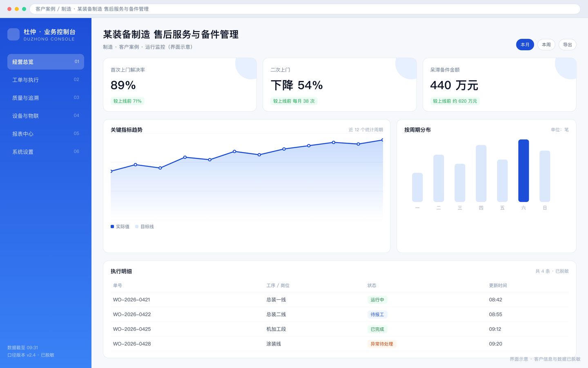Click the 杜仲 console logo square
Screen dimensions: 588x368
[13, 34]
